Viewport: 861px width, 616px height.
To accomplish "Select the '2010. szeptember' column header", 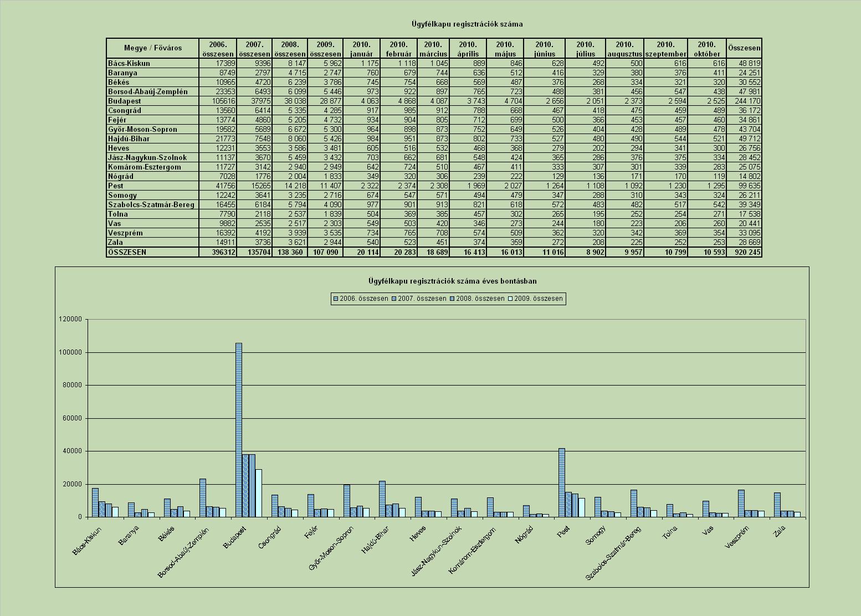I will pos(665,49).
